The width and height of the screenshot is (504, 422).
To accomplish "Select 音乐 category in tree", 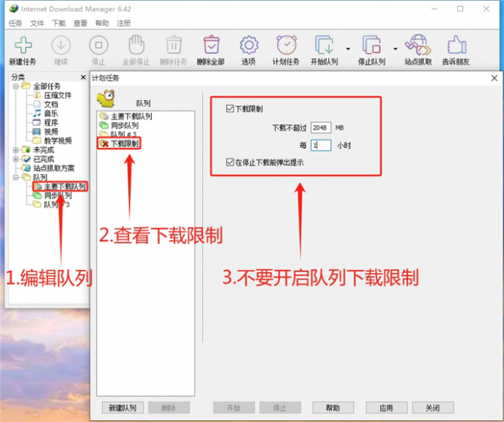I will (x=51, y=113).
